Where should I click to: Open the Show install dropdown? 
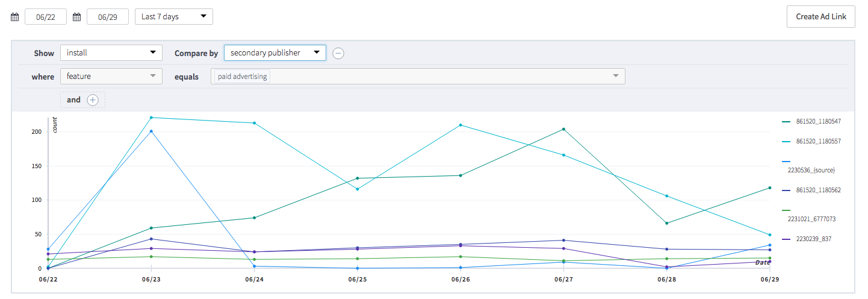coord(111,53)
